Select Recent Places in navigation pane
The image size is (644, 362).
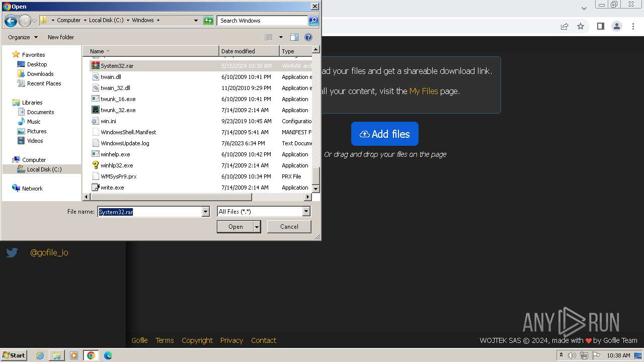(44, 83)
